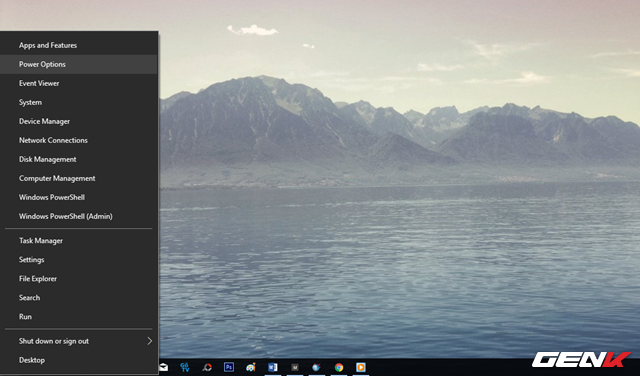Click the circular red-gray taskbar icon

pyautogui.click(x=207, y=367)
